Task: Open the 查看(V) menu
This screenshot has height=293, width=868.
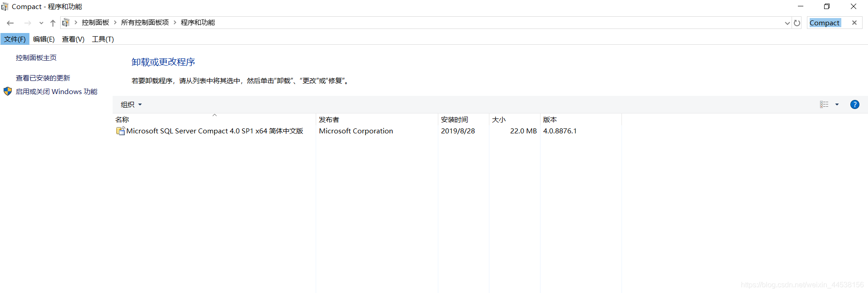Action: point(73,39)
